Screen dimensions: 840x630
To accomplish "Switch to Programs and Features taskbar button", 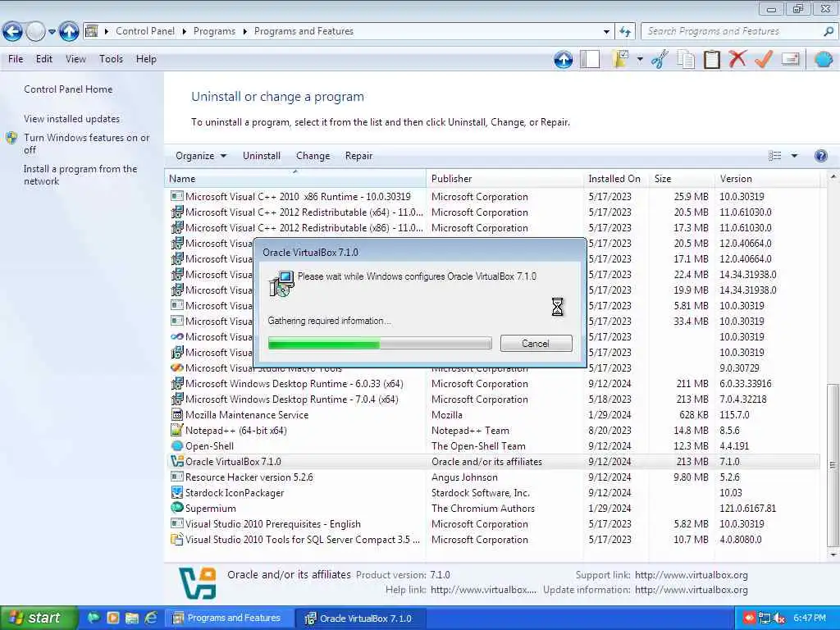I will click(x=228, y=619).
